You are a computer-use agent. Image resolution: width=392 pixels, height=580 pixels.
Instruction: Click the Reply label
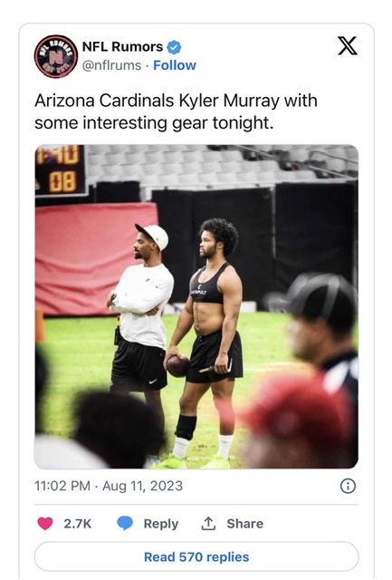pyautogui.click(x=161, y=524)
